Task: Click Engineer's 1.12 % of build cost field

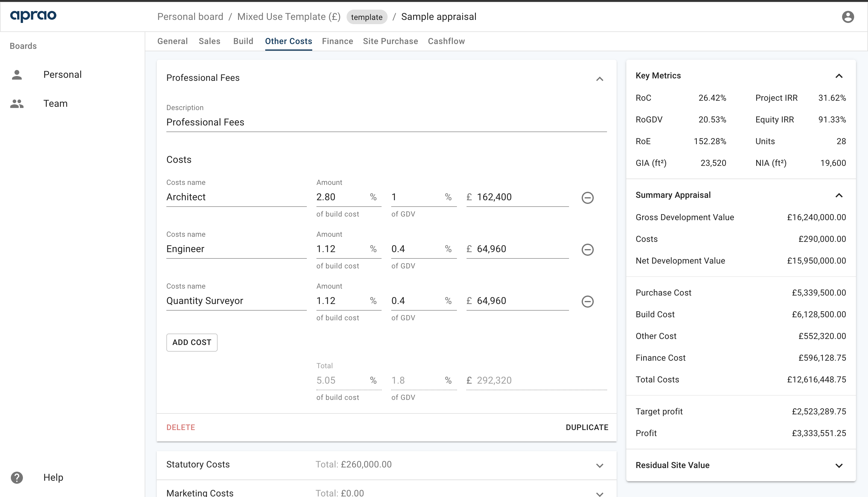Action: 349,249
